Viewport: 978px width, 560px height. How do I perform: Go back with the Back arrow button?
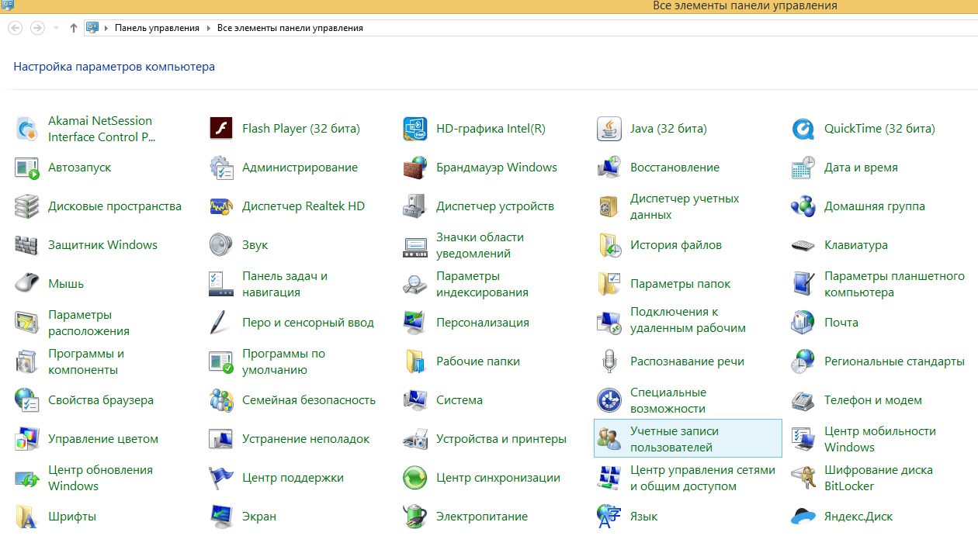click(15, 28)
